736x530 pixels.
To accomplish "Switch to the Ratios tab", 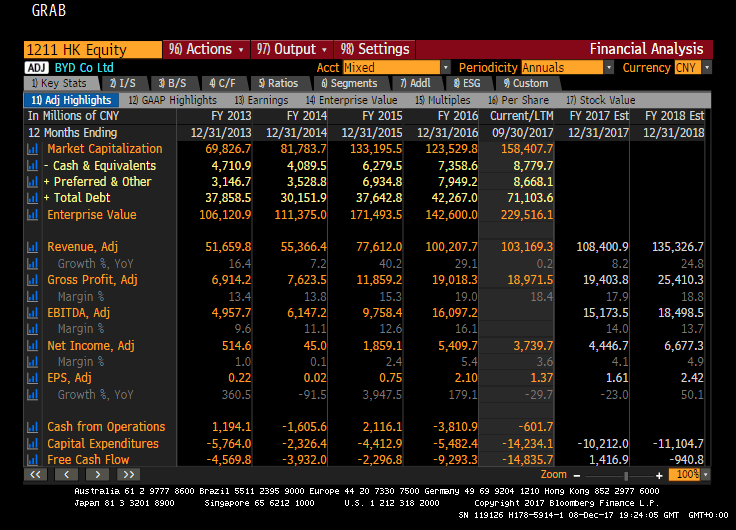I will pos(277,84).
